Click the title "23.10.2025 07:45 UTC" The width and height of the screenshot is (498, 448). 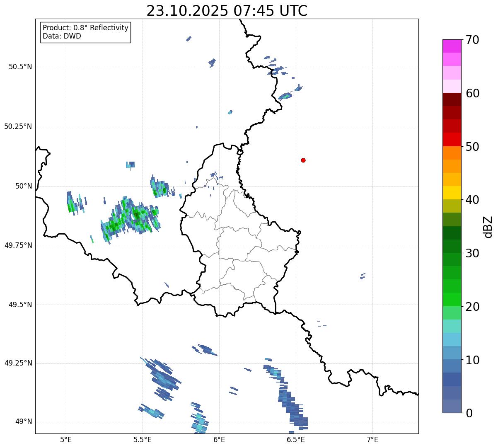pyautogui.click(x=227, y=11)
